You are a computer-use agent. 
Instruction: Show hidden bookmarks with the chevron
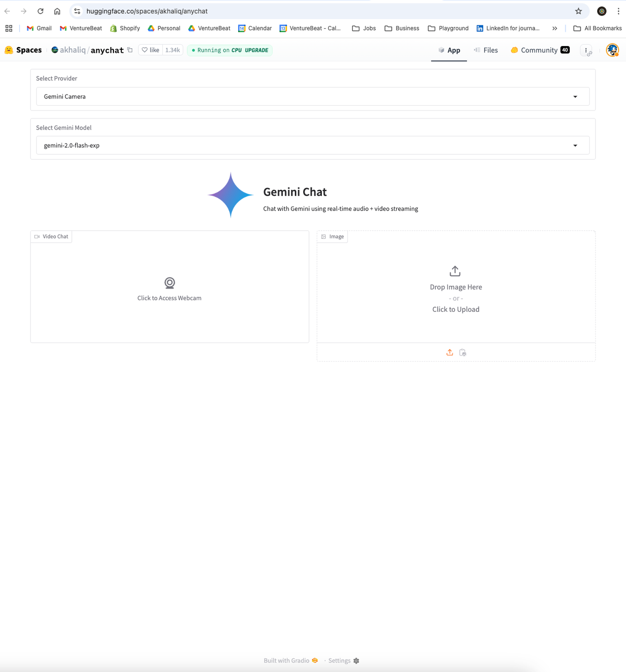point(555,28)
